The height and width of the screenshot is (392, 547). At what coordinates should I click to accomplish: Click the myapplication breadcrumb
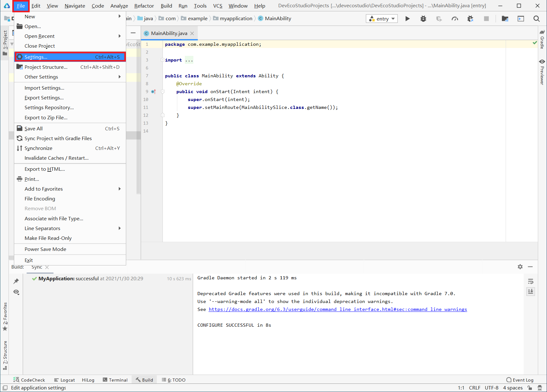point(233,19)
